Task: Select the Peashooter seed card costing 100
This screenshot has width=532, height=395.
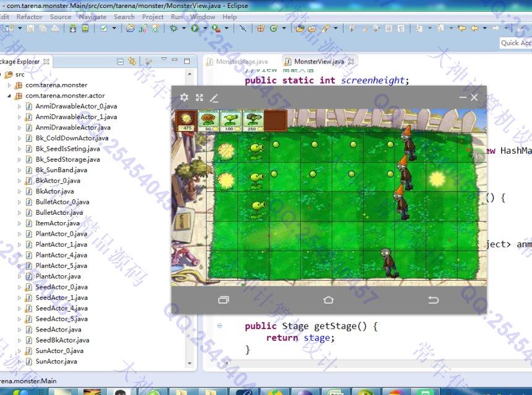Action: coord(230,120)
